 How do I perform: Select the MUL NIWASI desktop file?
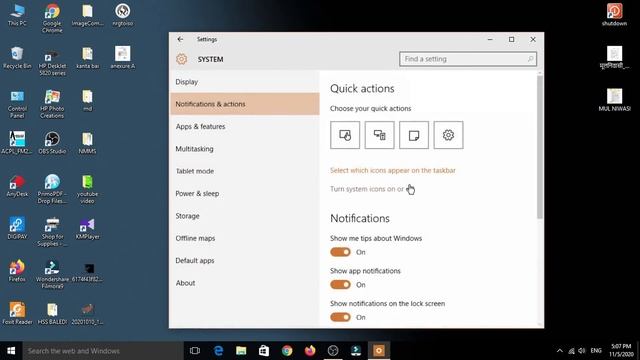click(614, 100)
